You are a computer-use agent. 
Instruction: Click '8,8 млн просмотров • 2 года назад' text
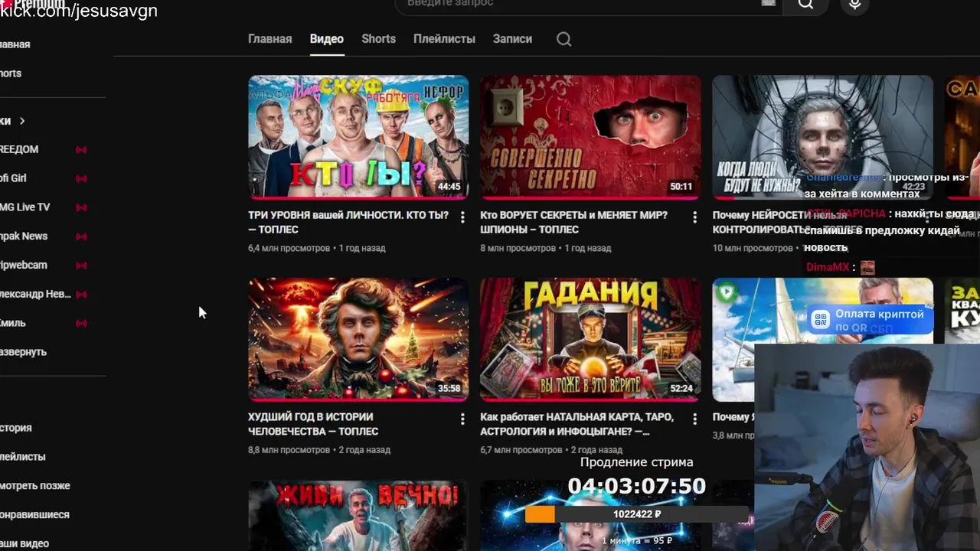click(319, 450)
